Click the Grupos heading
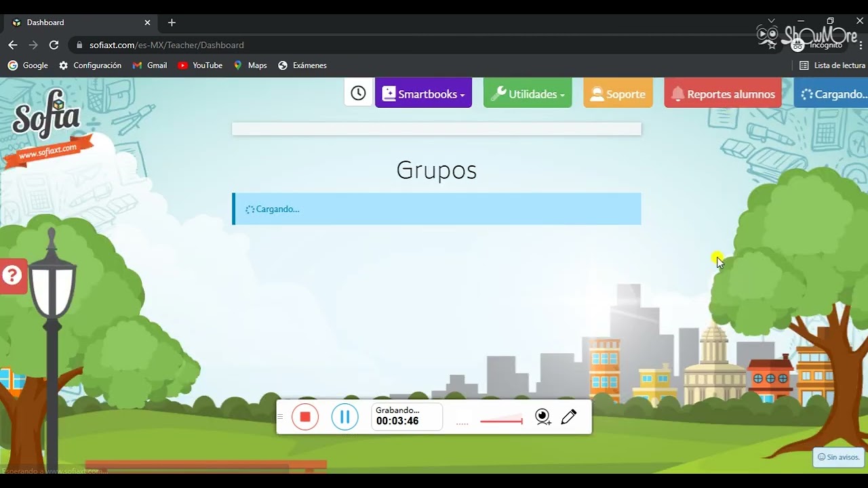This screenshot has height=488, width=868. (437, 170)
